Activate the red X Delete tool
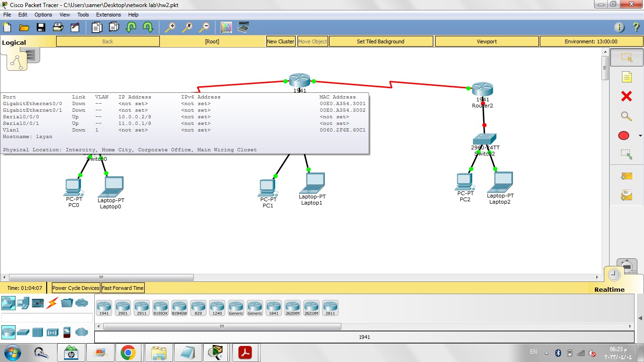644x362 pixels. coord(627,96)
